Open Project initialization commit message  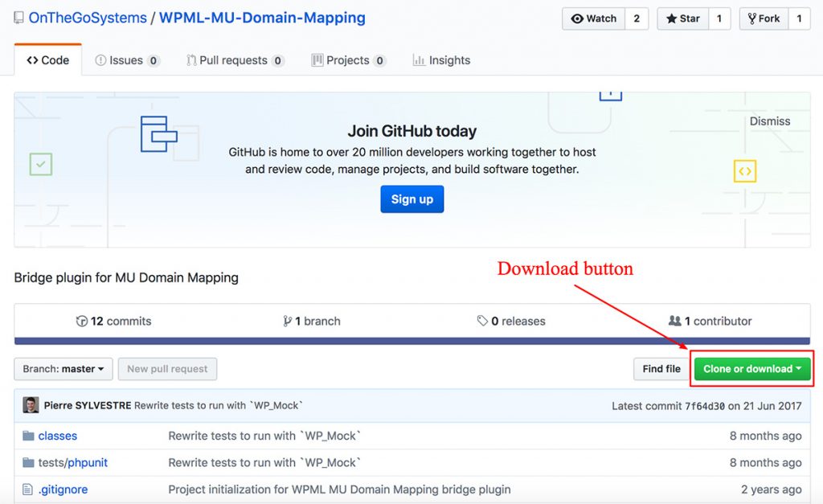tap(339, 490)
